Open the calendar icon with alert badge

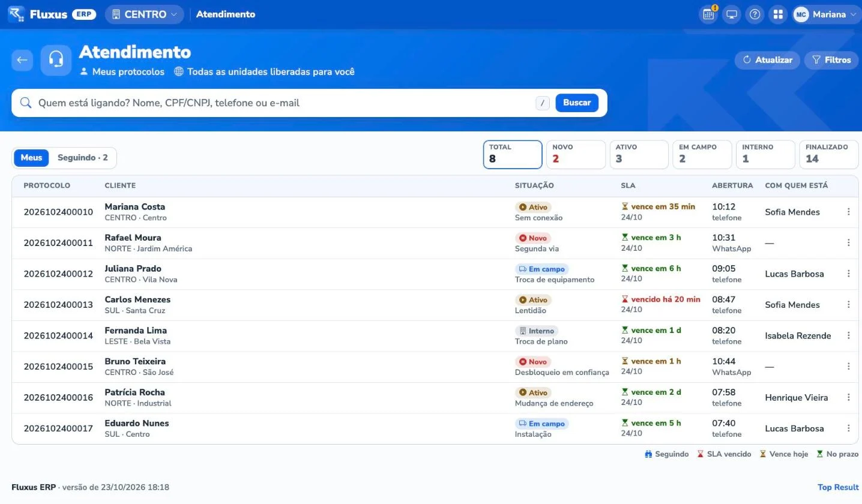pyautogui.click(x=709, y=14)
